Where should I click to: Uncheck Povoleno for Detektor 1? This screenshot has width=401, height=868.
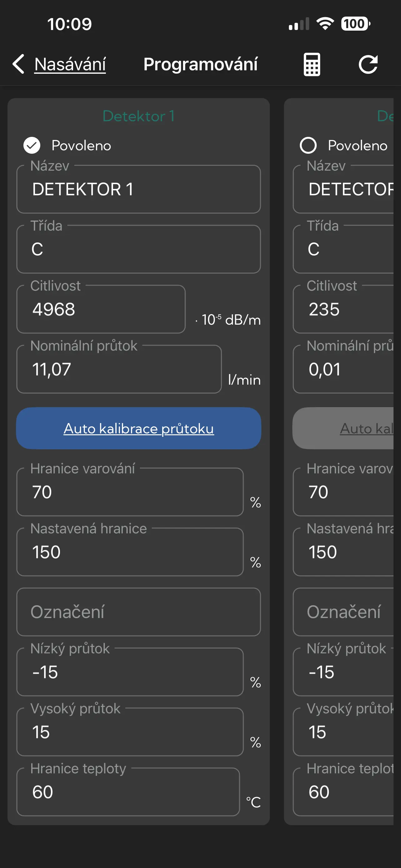click(32, 146)
